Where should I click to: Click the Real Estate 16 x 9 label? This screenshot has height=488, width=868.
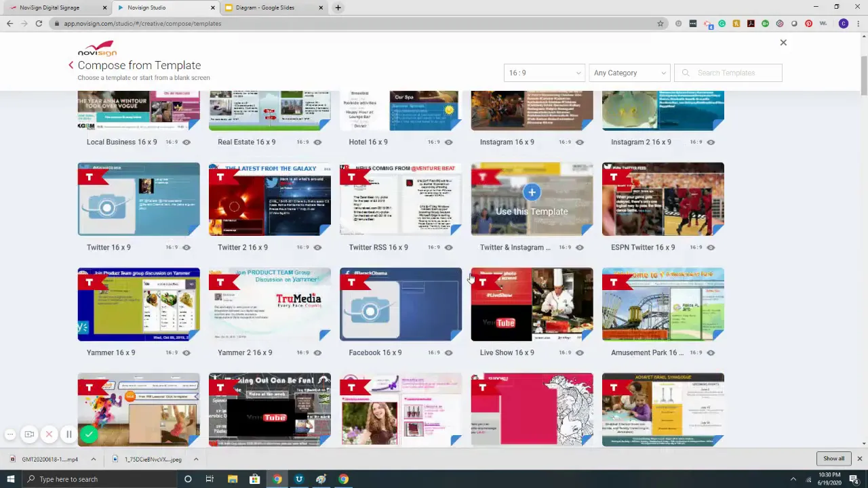pos(246,142)
